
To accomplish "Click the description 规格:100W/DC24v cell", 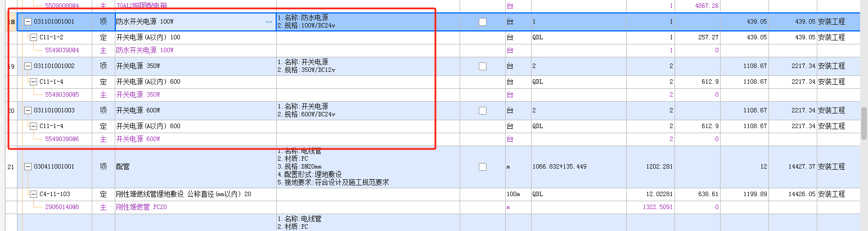I will point(368,22).
